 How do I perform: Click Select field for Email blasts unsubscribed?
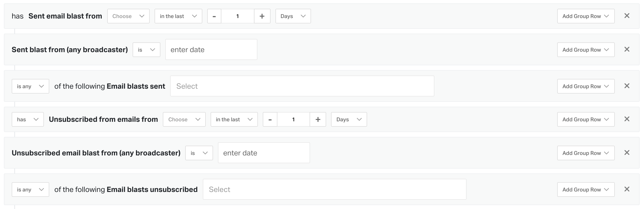click(x=334, y=190)
